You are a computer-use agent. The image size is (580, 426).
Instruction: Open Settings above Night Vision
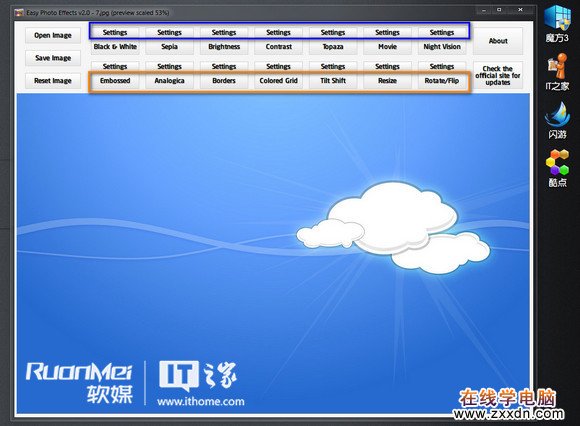(x=442, y=33)
